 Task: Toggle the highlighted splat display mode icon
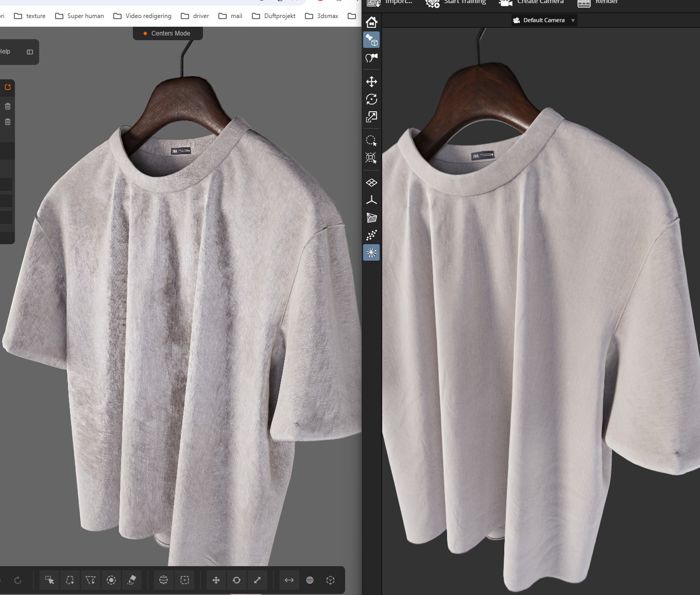(371, 252)
